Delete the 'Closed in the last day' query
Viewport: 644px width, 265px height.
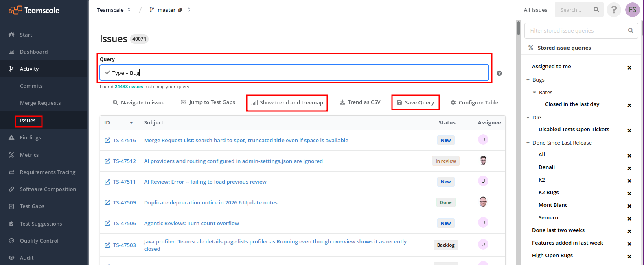[629, 105]
